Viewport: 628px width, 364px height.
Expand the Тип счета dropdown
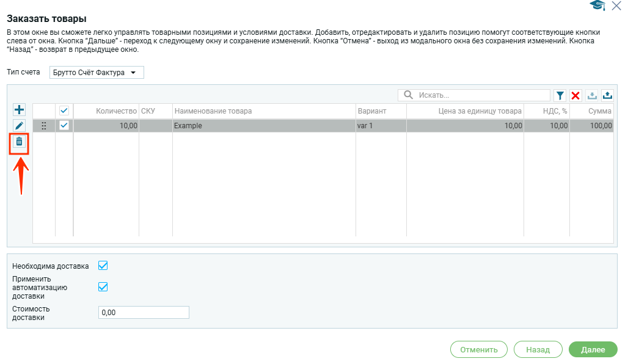tap(97, 73)
